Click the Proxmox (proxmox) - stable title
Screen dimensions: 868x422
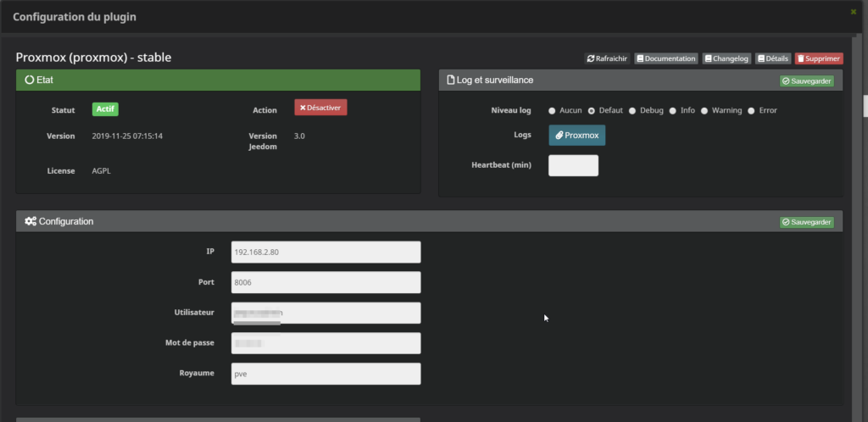point(93,57)
